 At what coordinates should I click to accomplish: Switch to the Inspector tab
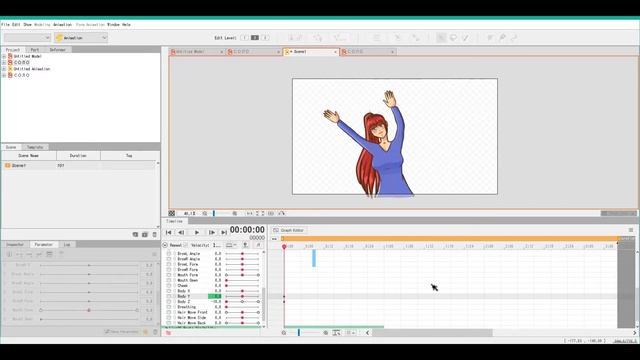pyautogui.click(x=15, y=244)
